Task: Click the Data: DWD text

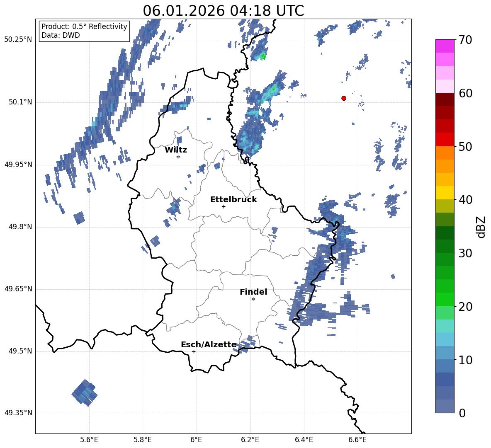Action: [x=61, y=35]
